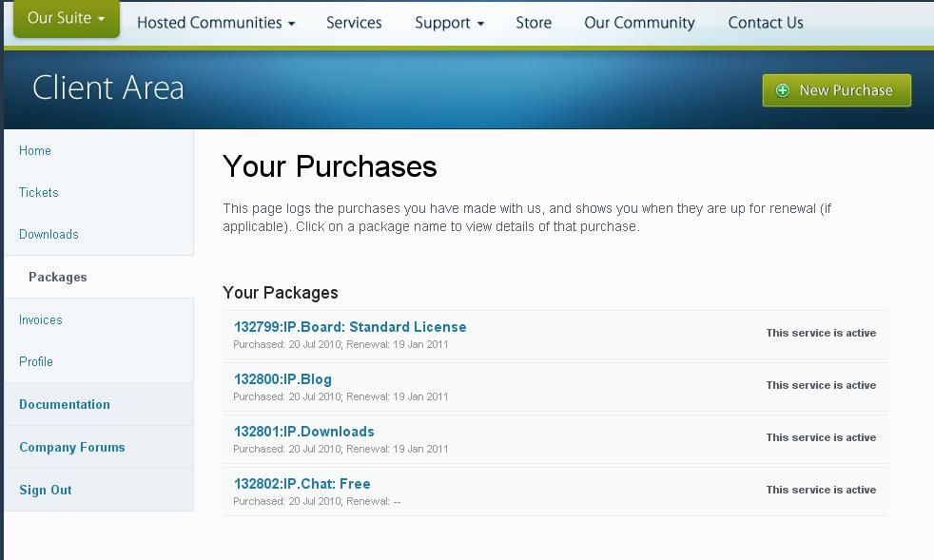Click purchase date line under IP.Downloads
934x560 pixels.
pos(341,449)
